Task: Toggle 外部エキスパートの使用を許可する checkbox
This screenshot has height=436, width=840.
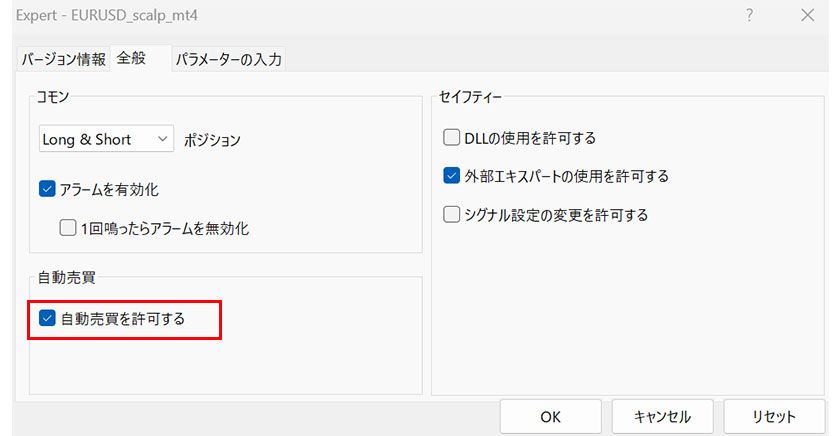Action: point(452,176)
